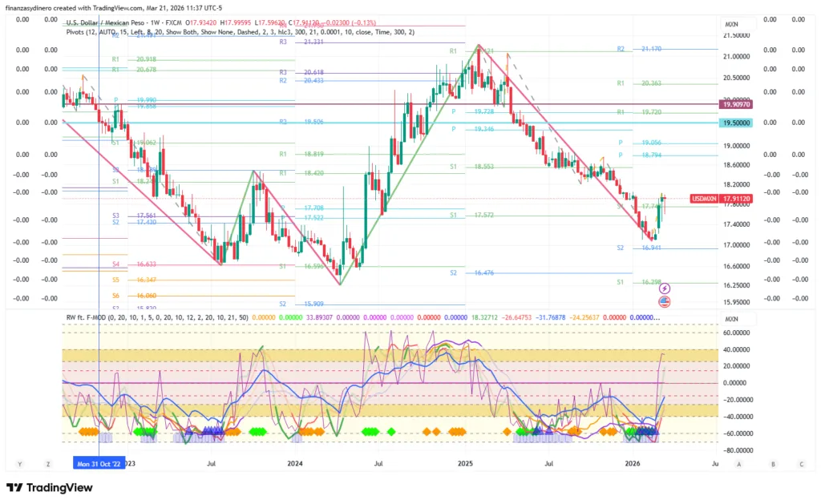Open the MXN selector on the indicator pane

coord(731,318)
